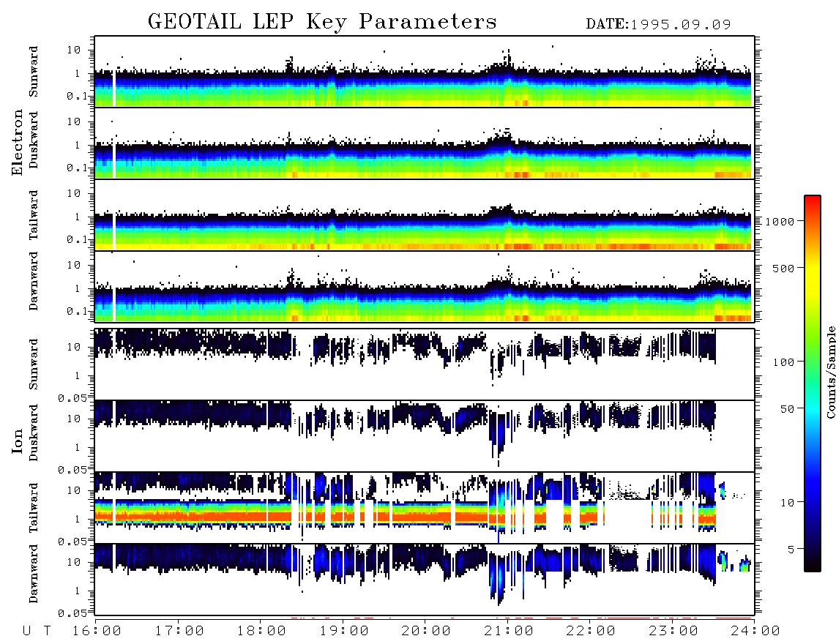The width and height of the screenshot is (836, 644).
Task: Click the 1 tick of Electron Tailward axis
Action: [x=77, y=217]
